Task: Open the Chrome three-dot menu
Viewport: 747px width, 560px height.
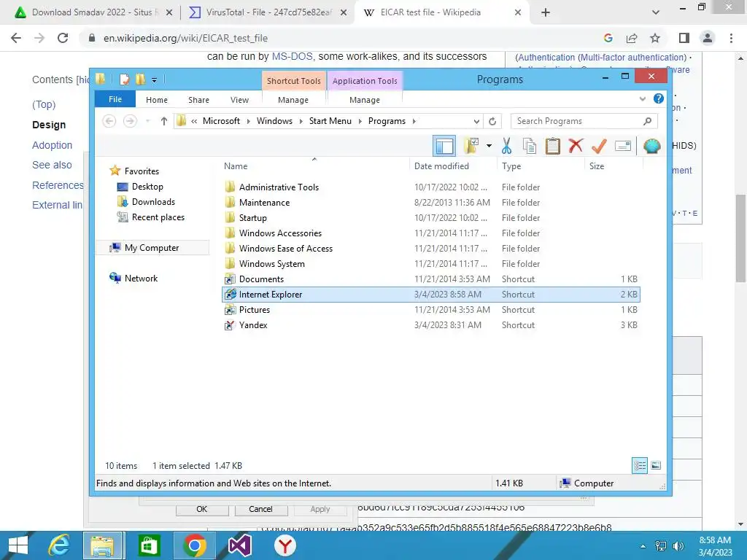Action: (731, 38)
